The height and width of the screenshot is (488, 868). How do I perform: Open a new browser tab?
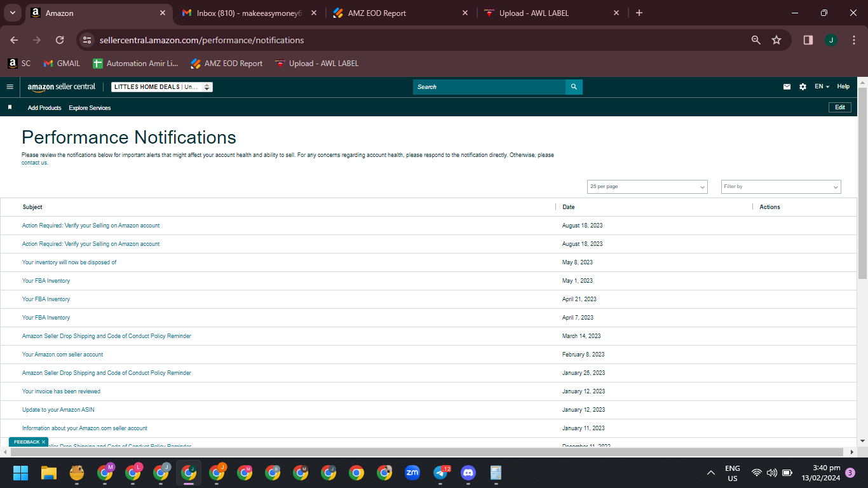639,13
